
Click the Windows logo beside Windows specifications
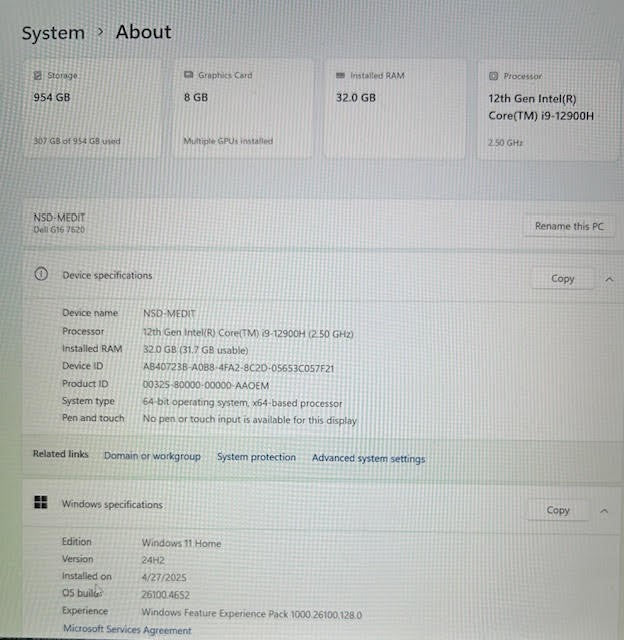click(x=41, y=504)
